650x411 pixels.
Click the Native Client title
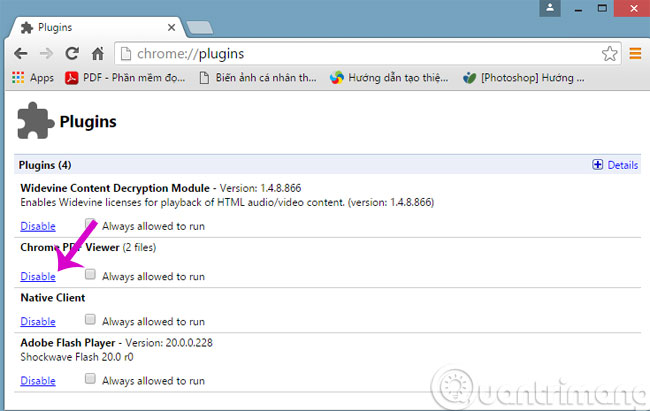click(53, 298)
